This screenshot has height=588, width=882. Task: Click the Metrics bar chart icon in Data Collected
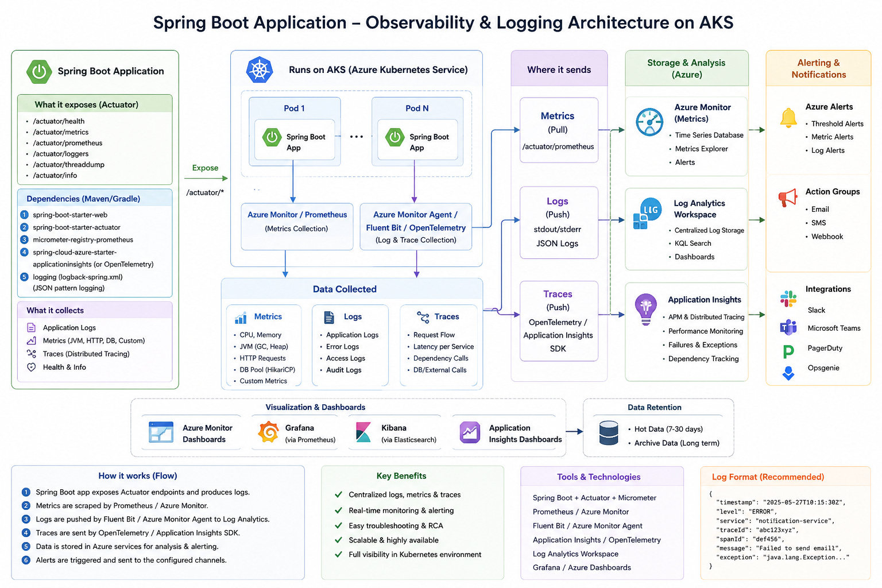click(241, 318)
